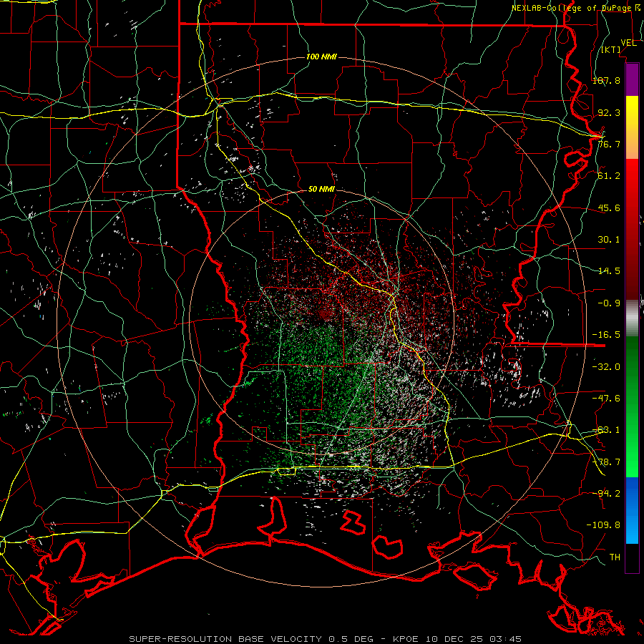Click the radar site at center of velocity echoes
The width and height of the screenshot is (644, 644).
(x=323, y=323)
